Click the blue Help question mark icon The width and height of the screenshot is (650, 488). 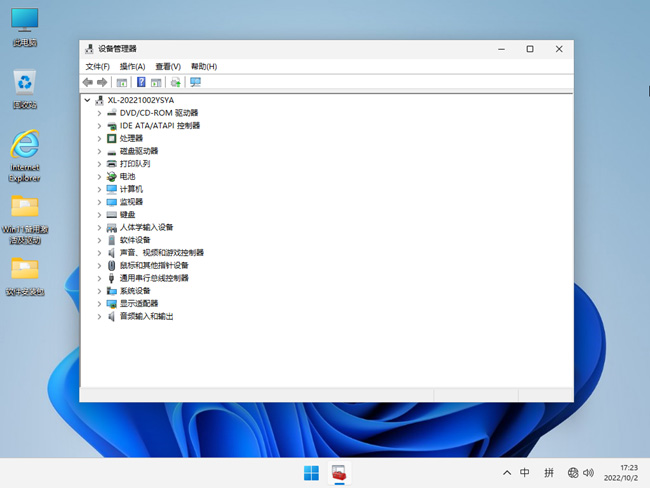(141, 82)
